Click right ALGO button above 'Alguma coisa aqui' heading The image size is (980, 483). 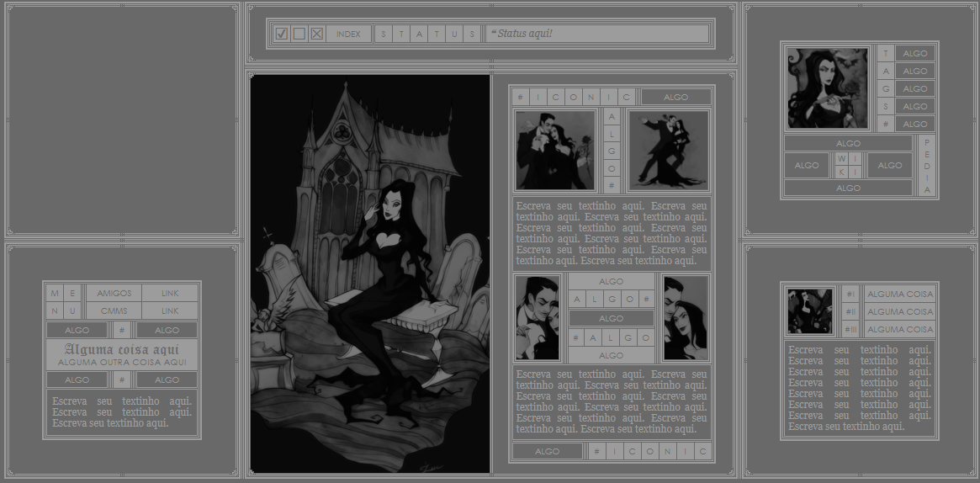tap(167, 330)
